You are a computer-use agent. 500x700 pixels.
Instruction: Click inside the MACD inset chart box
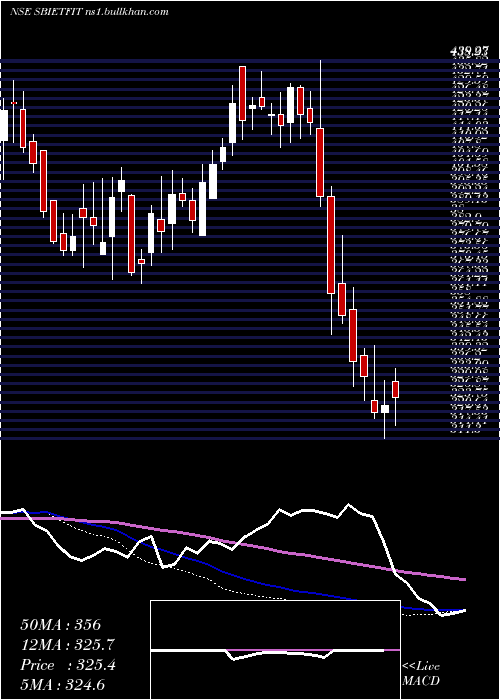click(275, 650)
